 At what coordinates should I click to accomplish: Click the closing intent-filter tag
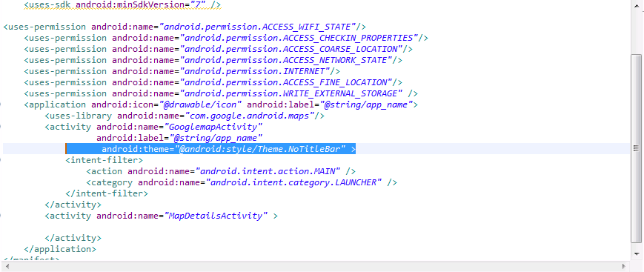(x=107, y=193)
